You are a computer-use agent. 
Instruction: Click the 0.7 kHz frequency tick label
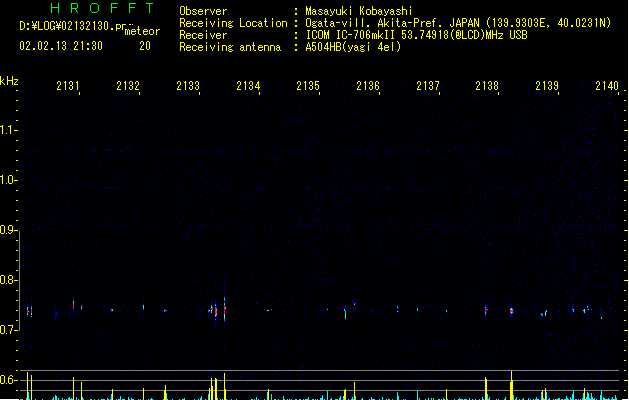(x=8, y=330)
